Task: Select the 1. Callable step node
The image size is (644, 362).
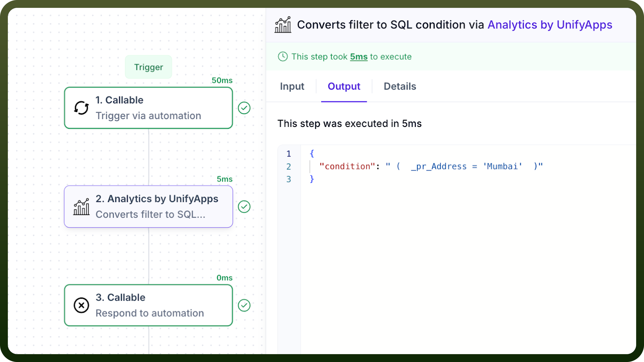Action: 148,108
